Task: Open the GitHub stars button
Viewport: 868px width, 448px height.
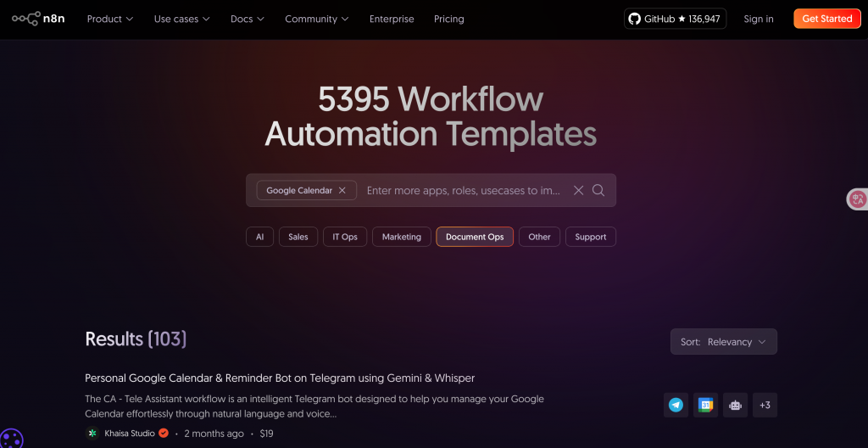Action: click(675, 19)
